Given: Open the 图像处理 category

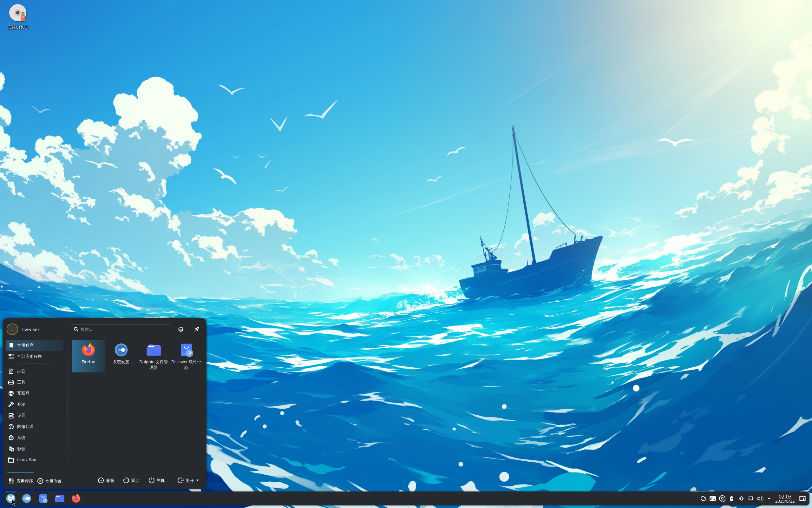Looking at the screenshot, I should coord(35,426).
